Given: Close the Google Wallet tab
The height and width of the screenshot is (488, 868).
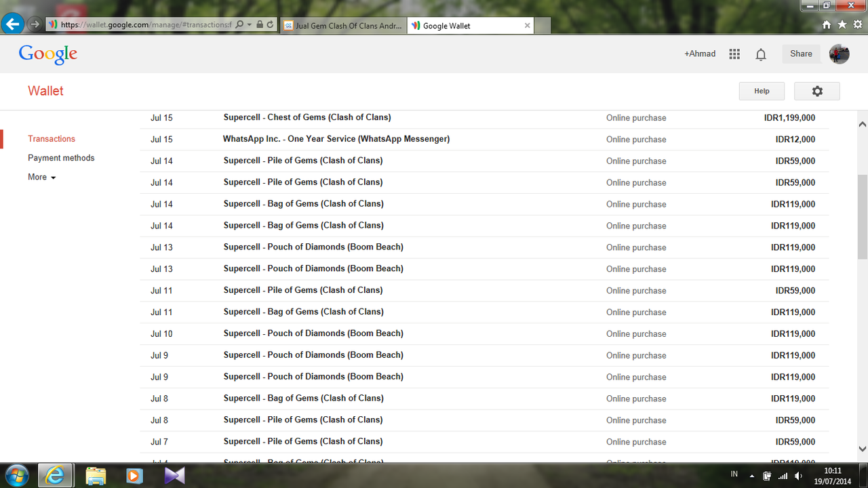Looking at the screenshot, I should [x=527, y=26].
